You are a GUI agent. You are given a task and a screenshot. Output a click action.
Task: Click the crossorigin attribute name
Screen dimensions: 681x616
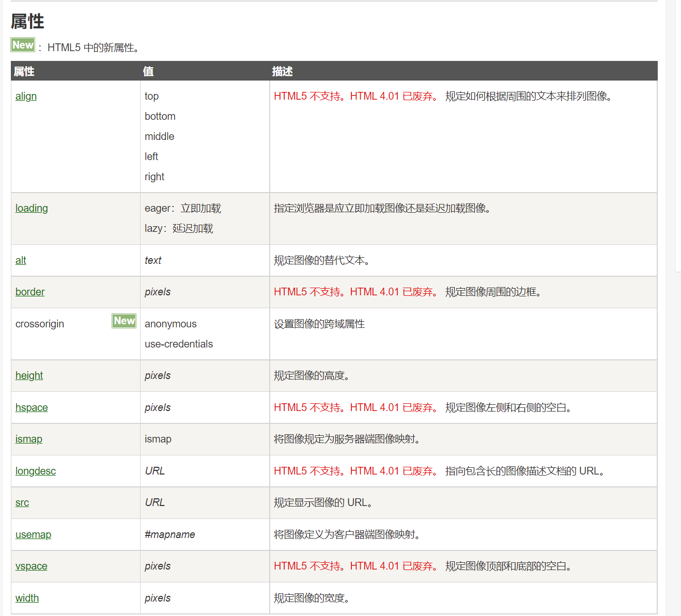pos(40,324)
